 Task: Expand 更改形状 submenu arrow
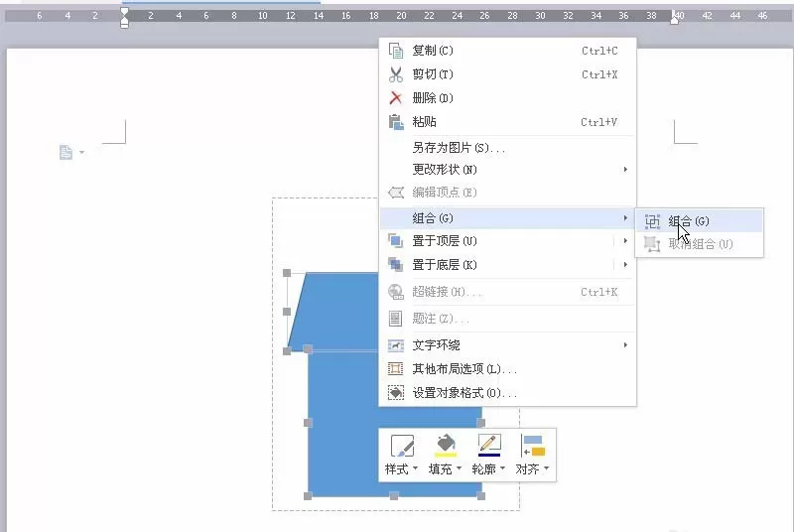[x=625, y=169]
